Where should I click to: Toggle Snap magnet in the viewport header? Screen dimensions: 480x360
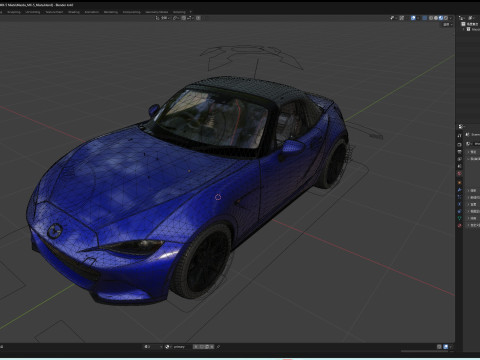[x=183, y=18]
